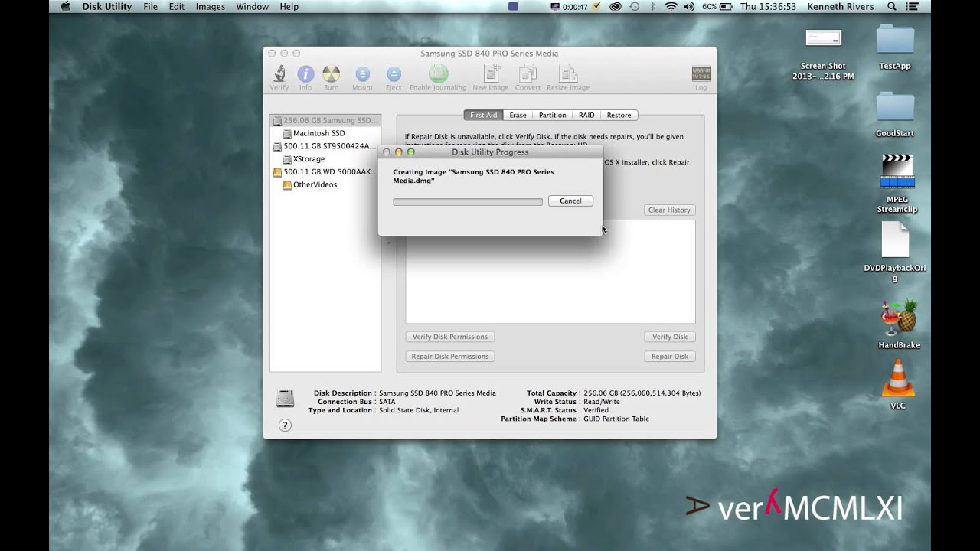Click the help question mark button

pyautogui.click(x=285, y=425)
